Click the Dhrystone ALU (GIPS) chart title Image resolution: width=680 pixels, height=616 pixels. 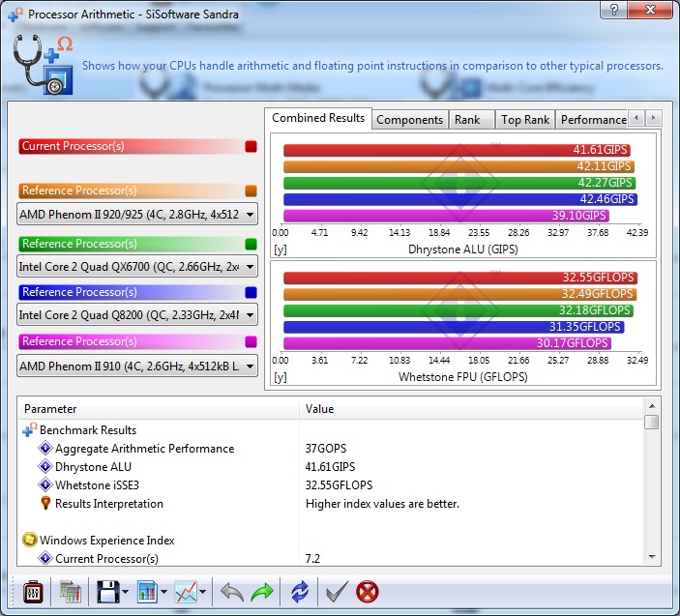[462, 249]
